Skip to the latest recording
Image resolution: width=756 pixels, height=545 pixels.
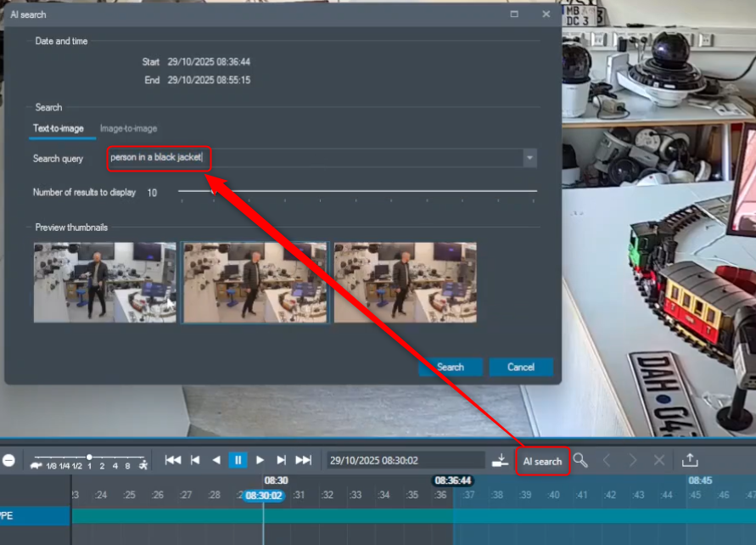click(x=303, y=460)
